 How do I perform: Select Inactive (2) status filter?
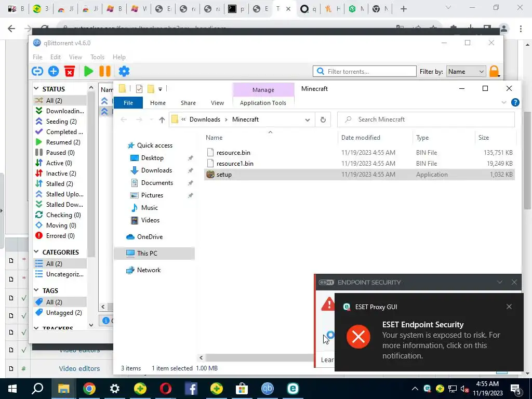coord(56,174)
